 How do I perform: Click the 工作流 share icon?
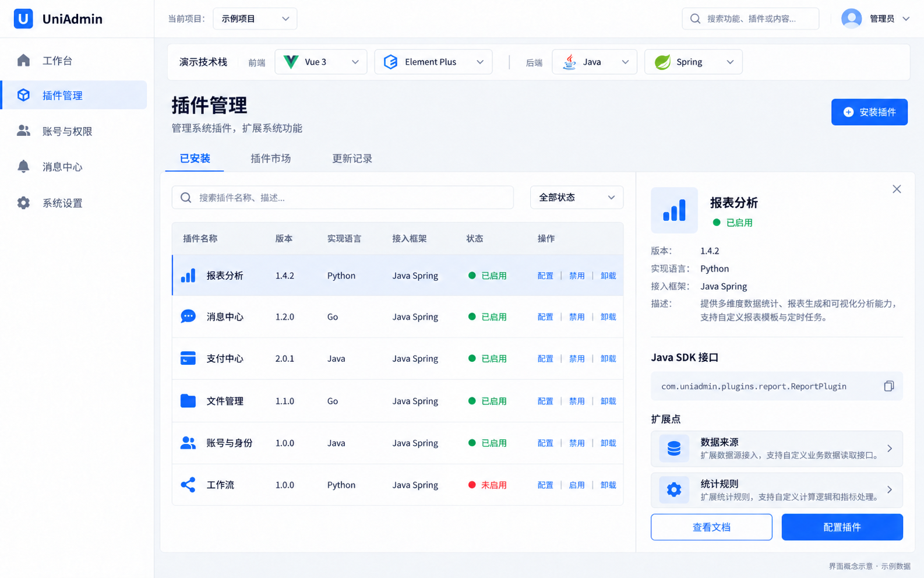[x=188, y=484]
